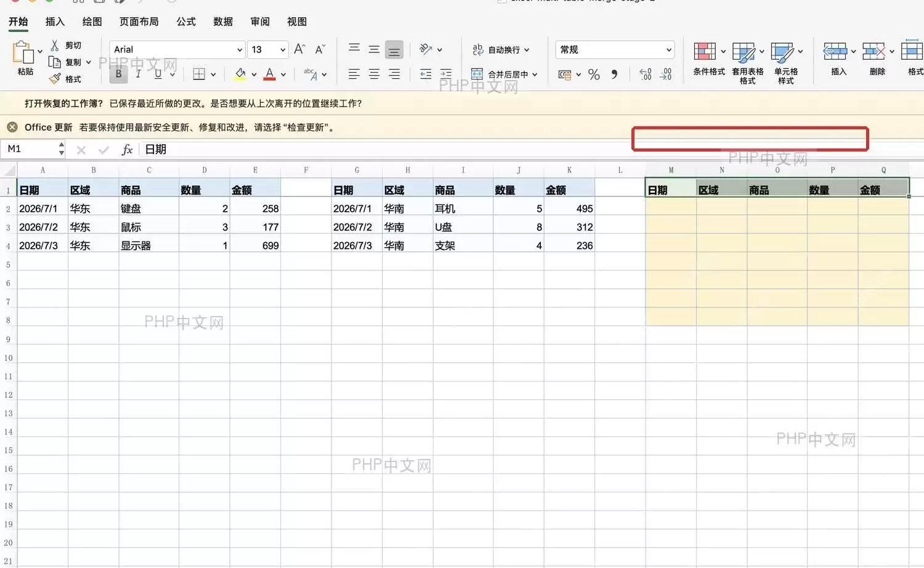Increase font size with larger A icon
The height and width of the screenshot is (568, 924).
pyautogui.click(x=299, y=49)
